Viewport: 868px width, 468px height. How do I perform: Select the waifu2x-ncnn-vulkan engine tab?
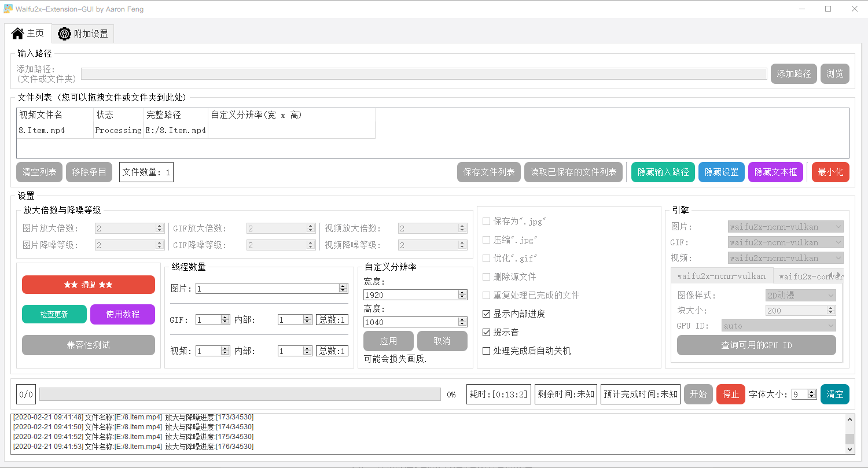721,276
